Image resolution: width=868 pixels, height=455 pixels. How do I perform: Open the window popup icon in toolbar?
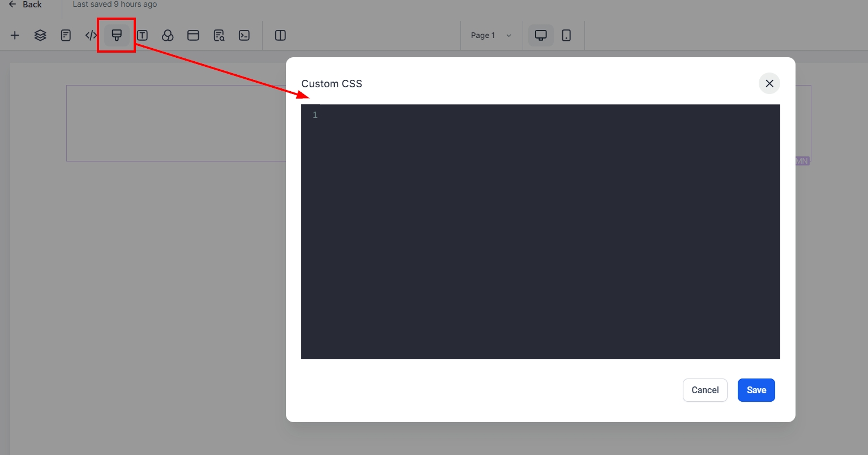[x=193, y=35]
